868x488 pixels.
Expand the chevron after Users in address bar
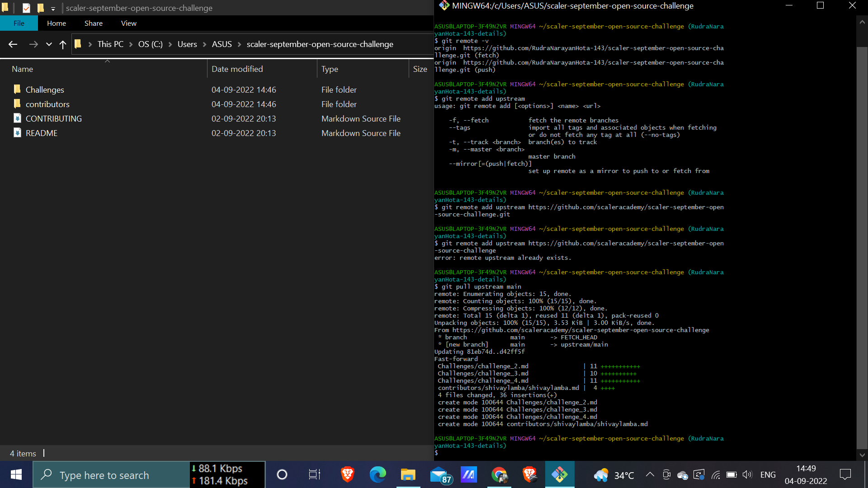click(x=205, y=44)
